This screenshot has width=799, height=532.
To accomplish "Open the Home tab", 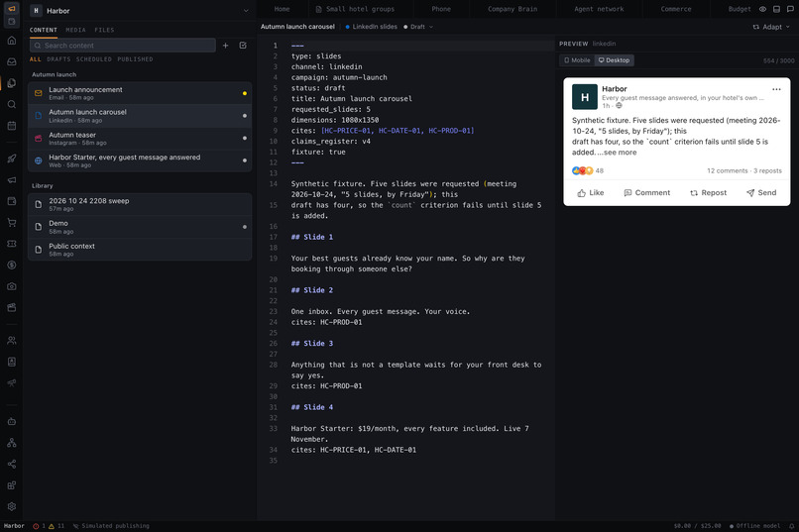I will (282, 9).
